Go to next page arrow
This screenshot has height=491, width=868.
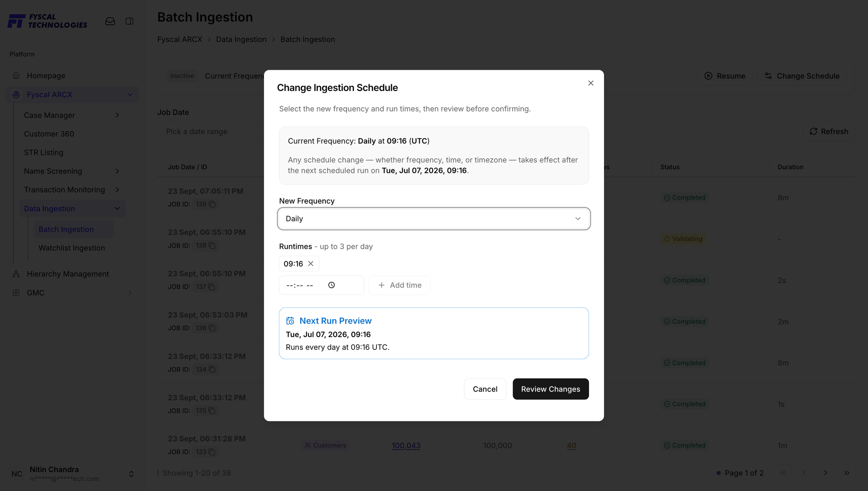826,473
